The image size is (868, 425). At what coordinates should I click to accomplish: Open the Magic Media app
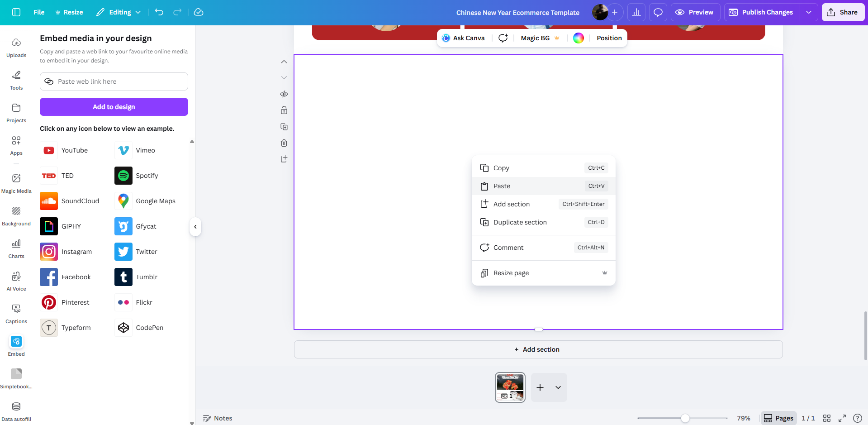[16, 183]
